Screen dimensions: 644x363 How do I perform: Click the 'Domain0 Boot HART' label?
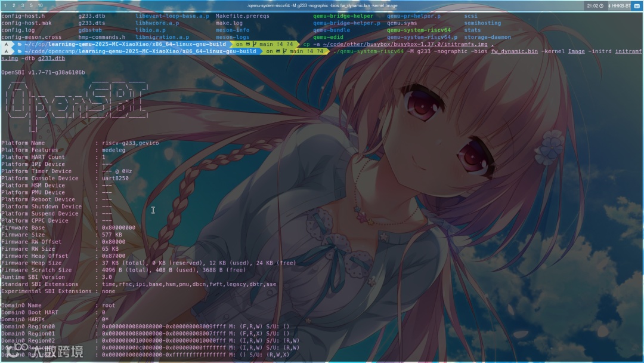click(x=30, y=312)
